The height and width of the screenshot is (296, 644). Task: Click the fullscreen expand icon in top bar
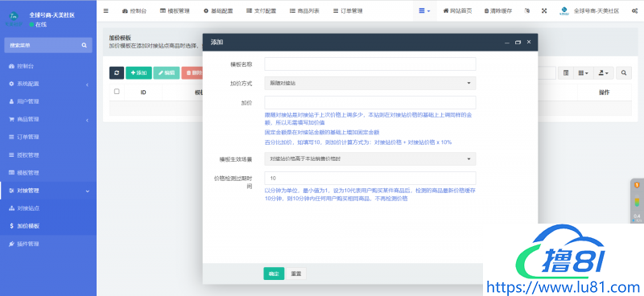click(544, 11)
